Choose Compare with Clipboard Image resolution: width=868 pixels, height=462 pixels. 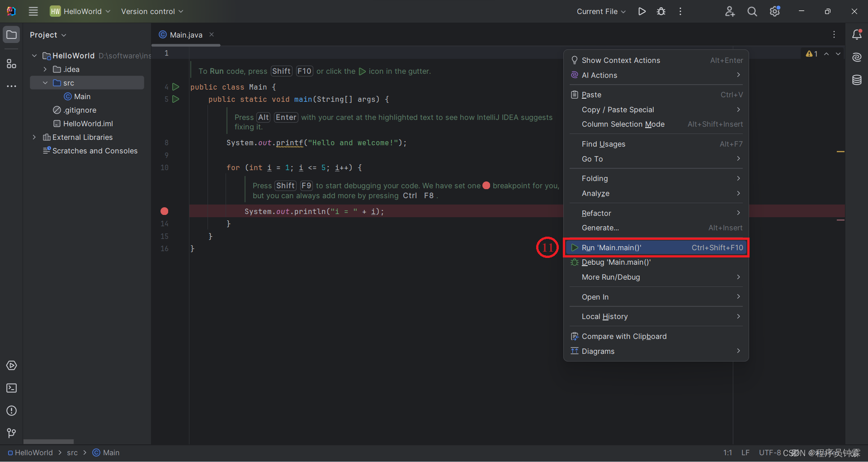(x=656, y=336)
